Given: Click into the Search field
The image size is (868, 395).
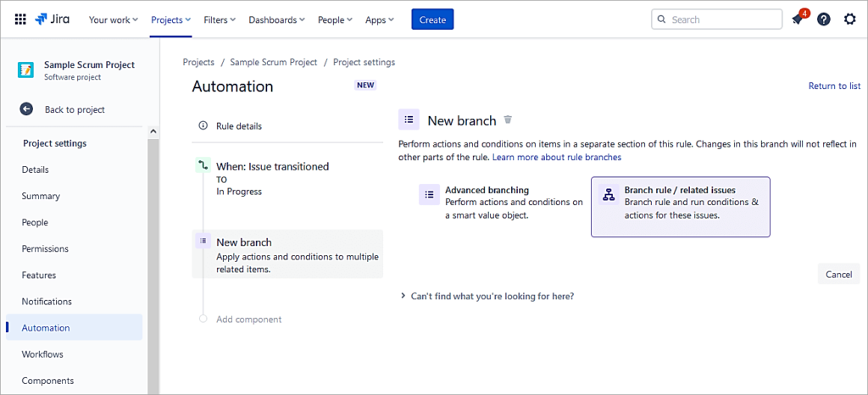Looking at the screenshot, I should [x=721, y=19].
